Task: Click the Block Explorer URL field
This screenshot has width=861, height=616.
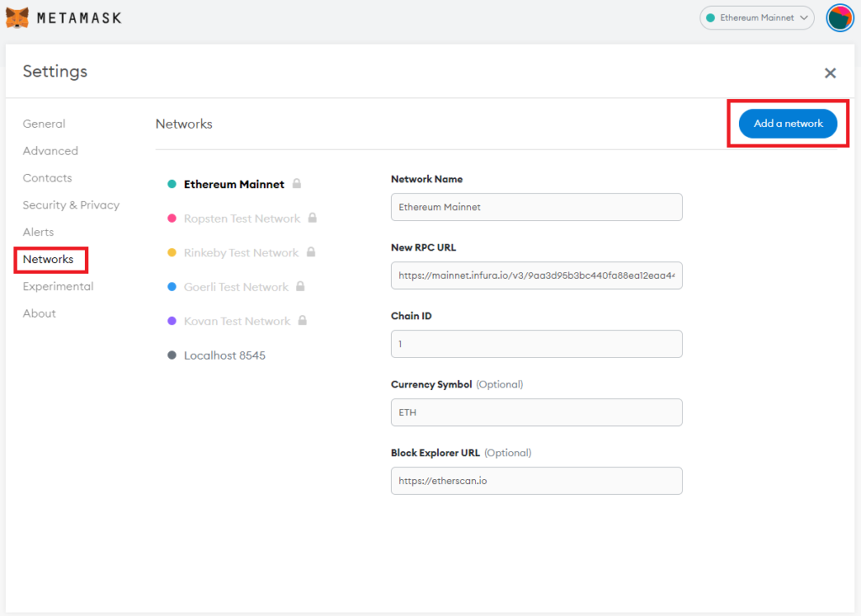Action: pos(536,481)
